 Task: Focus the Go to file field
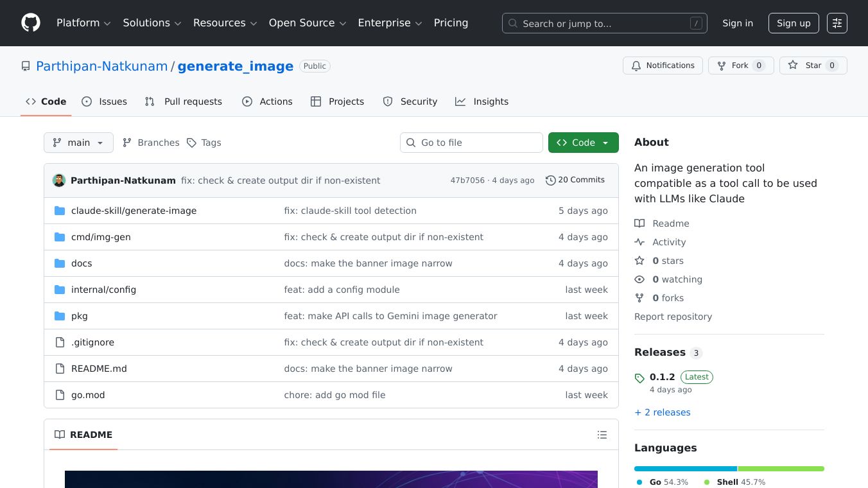[x=478, y=143]
